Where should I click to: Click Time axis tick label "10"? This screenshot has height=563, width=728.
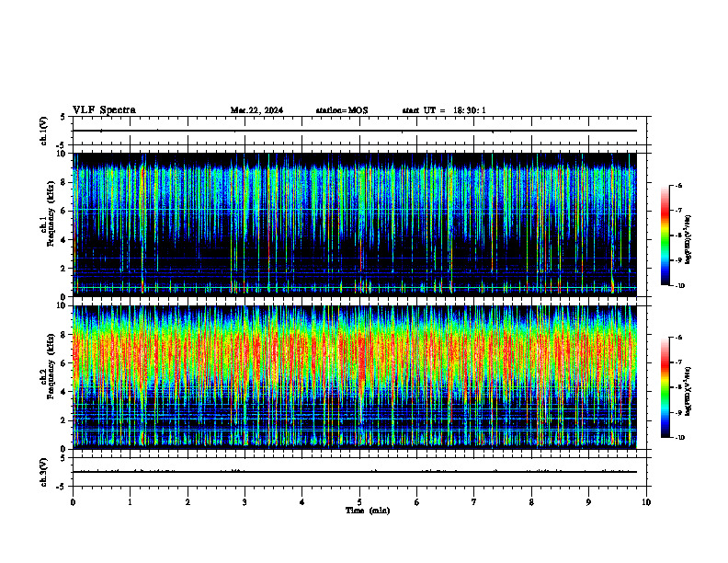pyautogui.click(x=646, y=502)
